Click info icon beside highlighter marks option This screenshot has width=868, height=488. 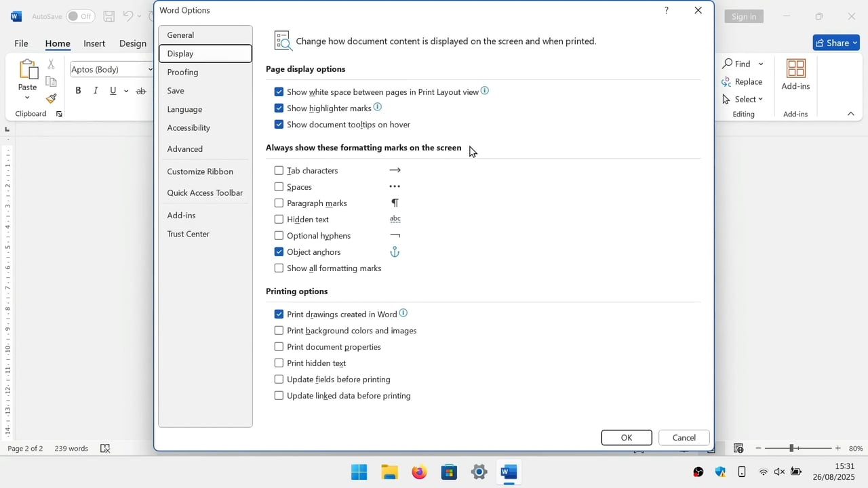pyautogui.click(x=378, y=107)
